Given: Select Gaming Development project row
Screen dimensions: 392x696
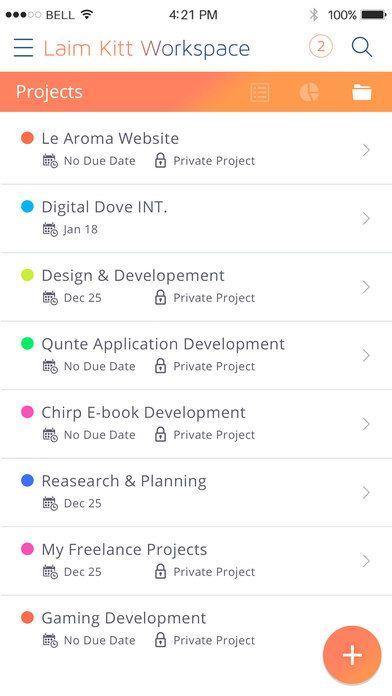Looking at the screenshot, I should [196, 629].
